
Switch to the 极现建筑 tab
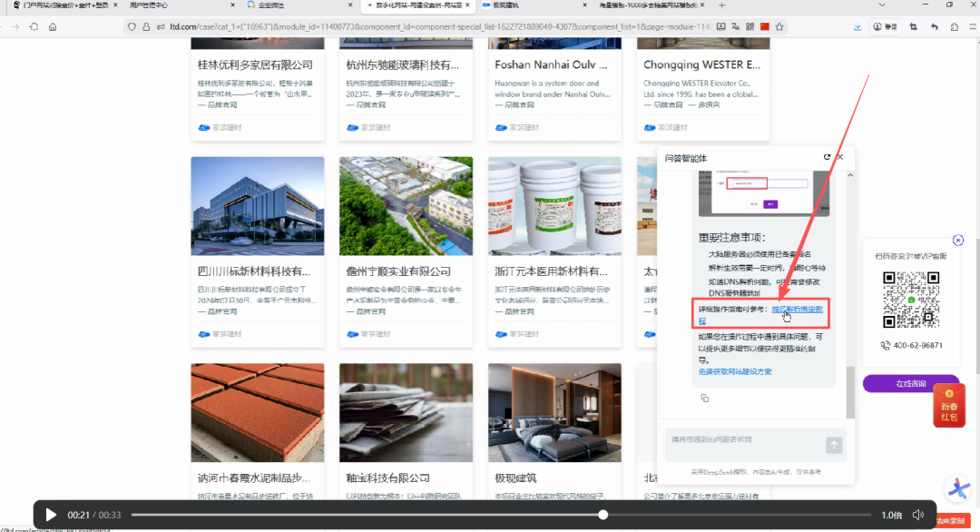pyautogui.click(x=505, y=5)
